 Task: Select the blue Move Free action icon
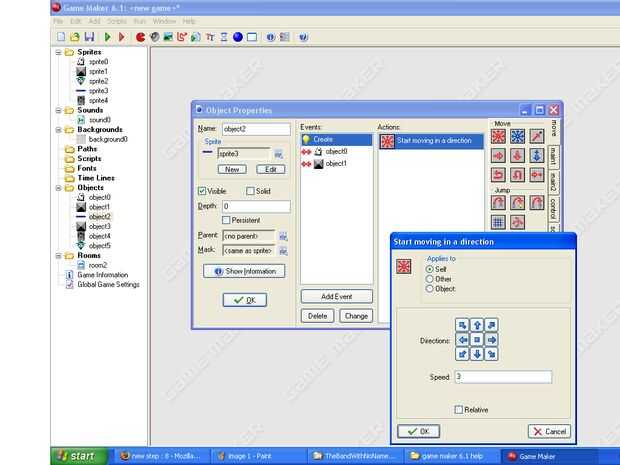[518, 136]
